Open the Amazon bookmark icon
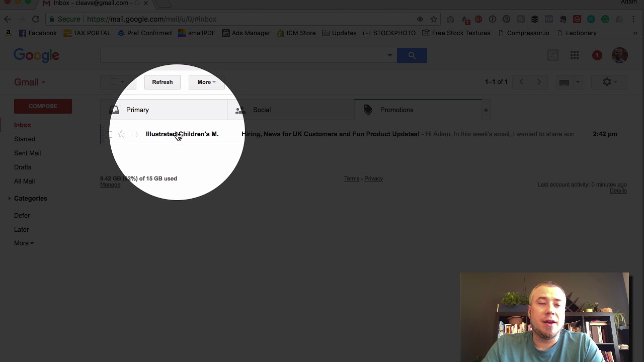The image size is (644, 362). coord(8,33)
